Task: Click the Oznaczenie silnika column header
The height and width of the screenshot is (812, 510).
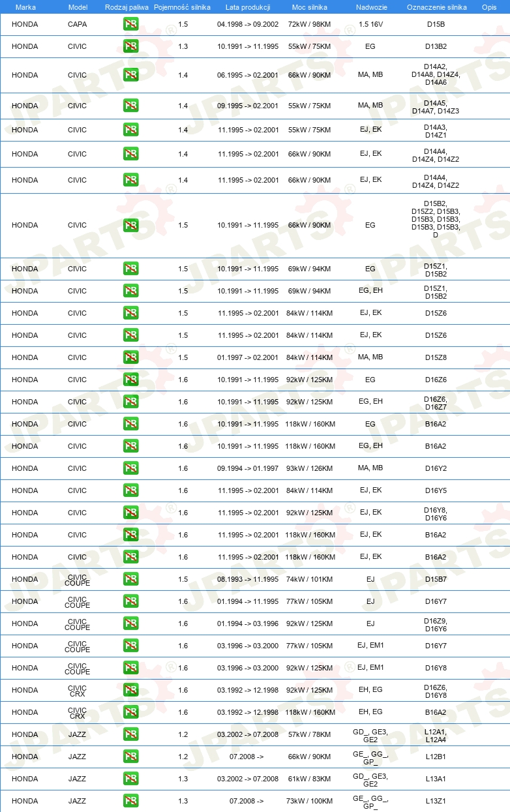Action: (x=436, y=7)
